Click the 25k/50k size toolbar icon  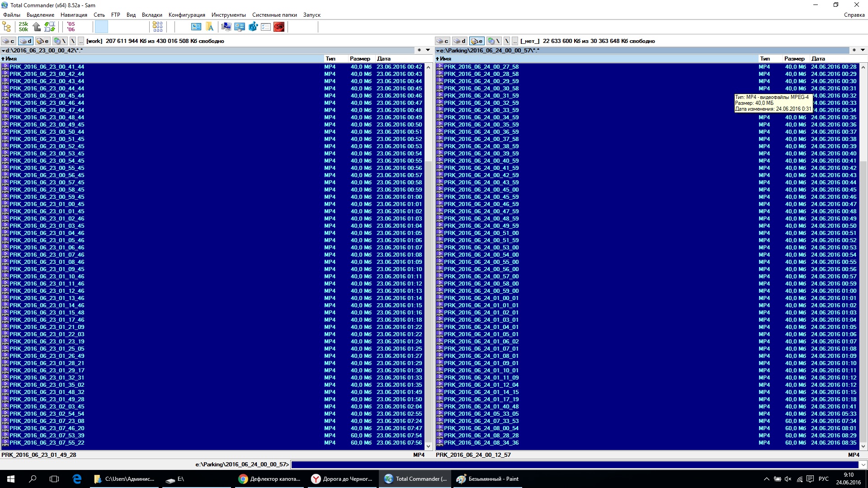[23, 27]
